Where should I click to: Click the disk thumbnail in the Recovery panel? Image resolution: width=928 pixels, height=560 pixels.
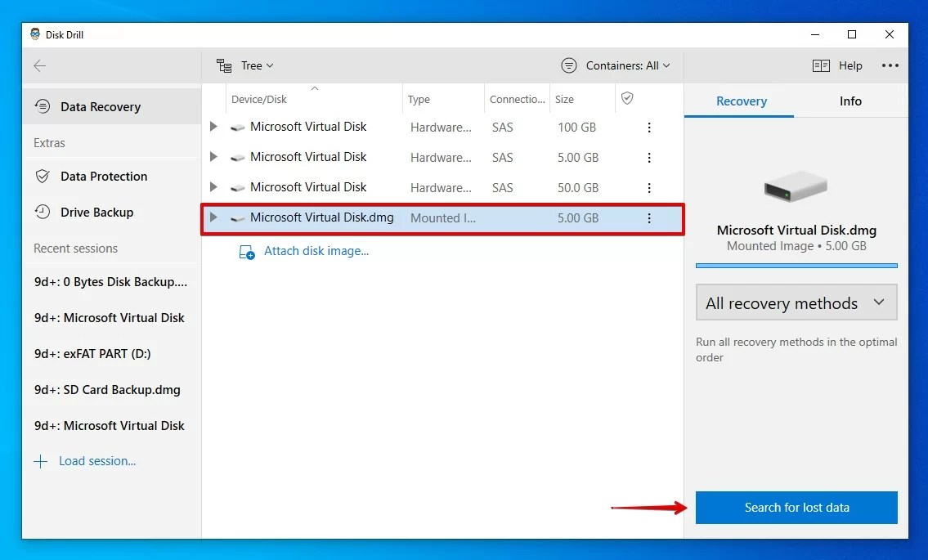(x=795, y=186)
